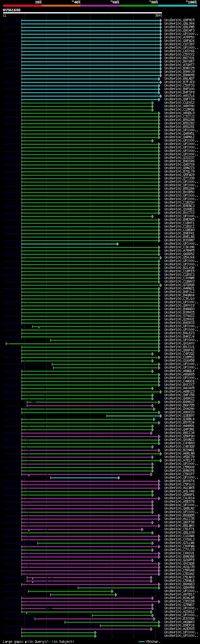Viewport: 200px width, 644px height.
Task: Select the UniRef100_A6QW43 label
Action: point(179,622)
